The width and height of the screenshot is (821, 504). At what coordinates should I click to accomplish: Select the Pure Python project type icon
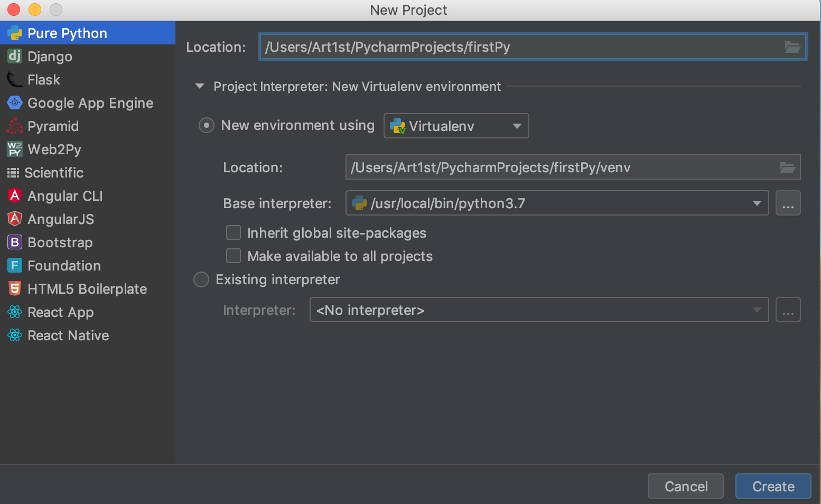point(14,33)
